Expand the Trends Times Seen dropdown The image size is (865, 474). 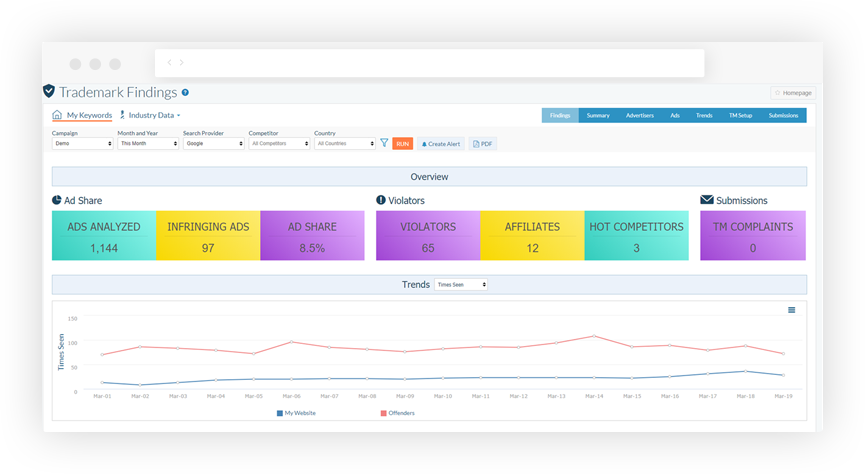click(461, 285)
